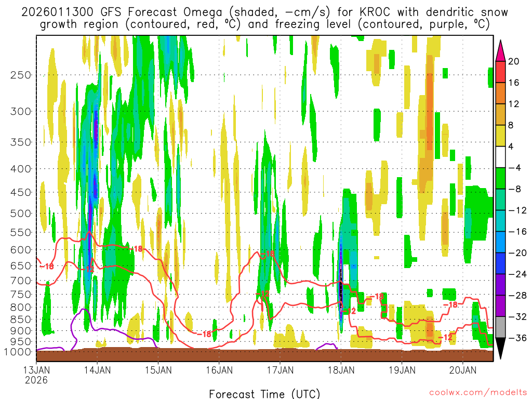
Task: Click the 700 pressure level label
Action: click(x=21, y=281)
